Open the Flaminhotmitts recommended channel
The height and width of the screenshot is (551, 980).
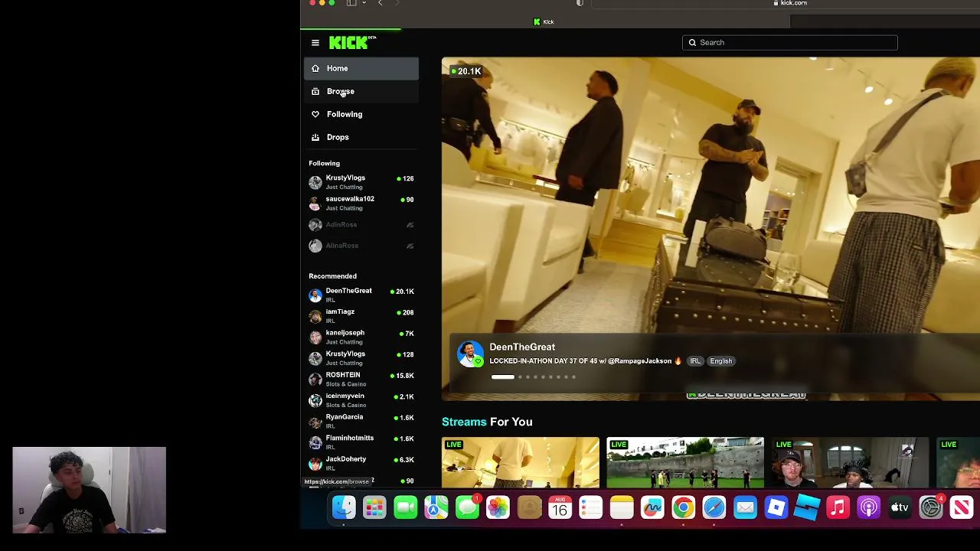[x=361, y=442]
